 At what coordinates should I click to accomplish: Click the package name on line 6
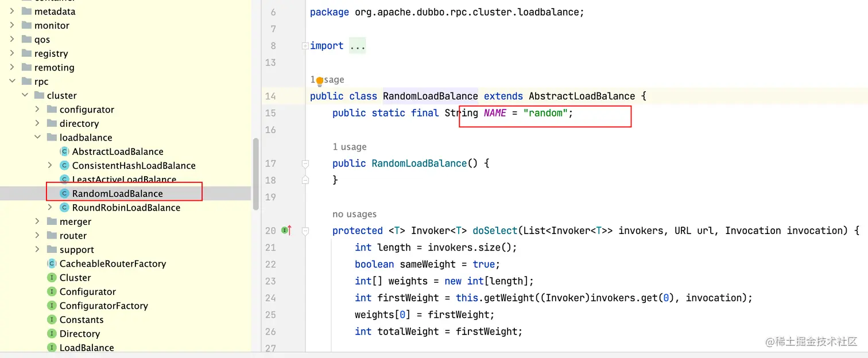(x=467, y=12)
